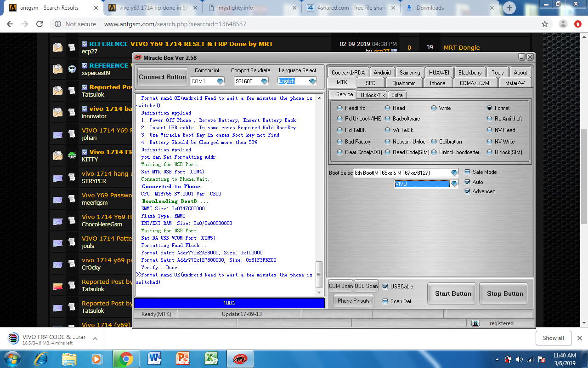
Task: Click the Connect Button in Miracle Box
Action: (x=163, y=77)
